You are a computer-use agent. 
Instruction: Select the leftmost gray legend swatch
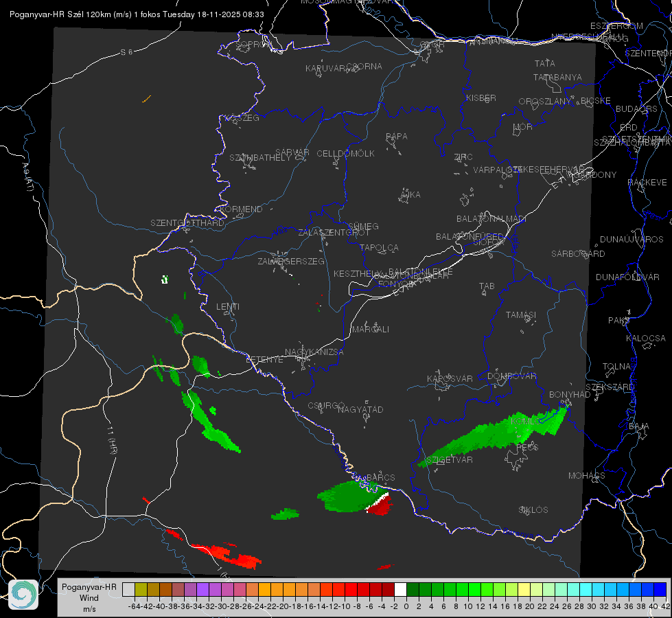tap(128, 589)
